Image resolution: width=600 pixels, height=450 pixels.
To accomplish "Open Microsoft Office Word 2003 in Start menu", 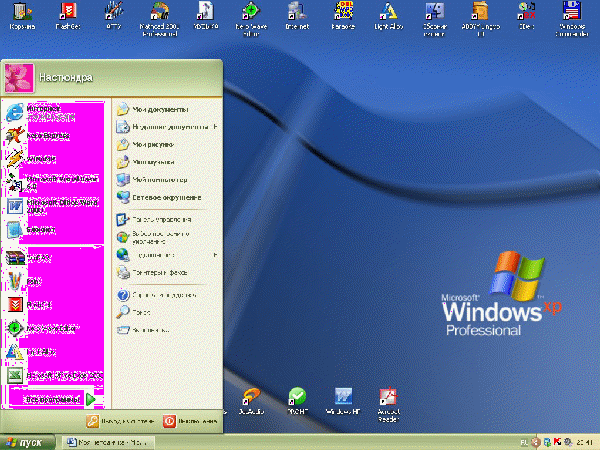I will click(54, 206).
